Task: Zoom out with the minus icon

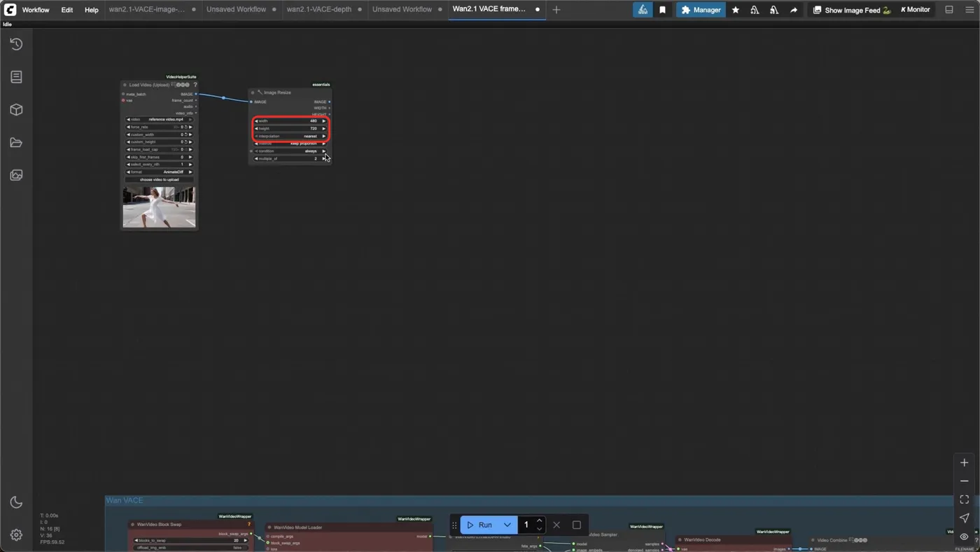Action: pos(964,481)
